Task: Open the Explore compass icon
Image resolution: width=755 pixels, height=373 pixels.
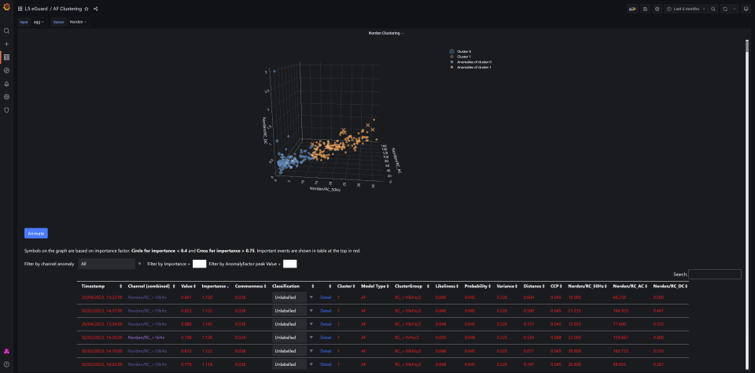Action: [x=7, y=70]
